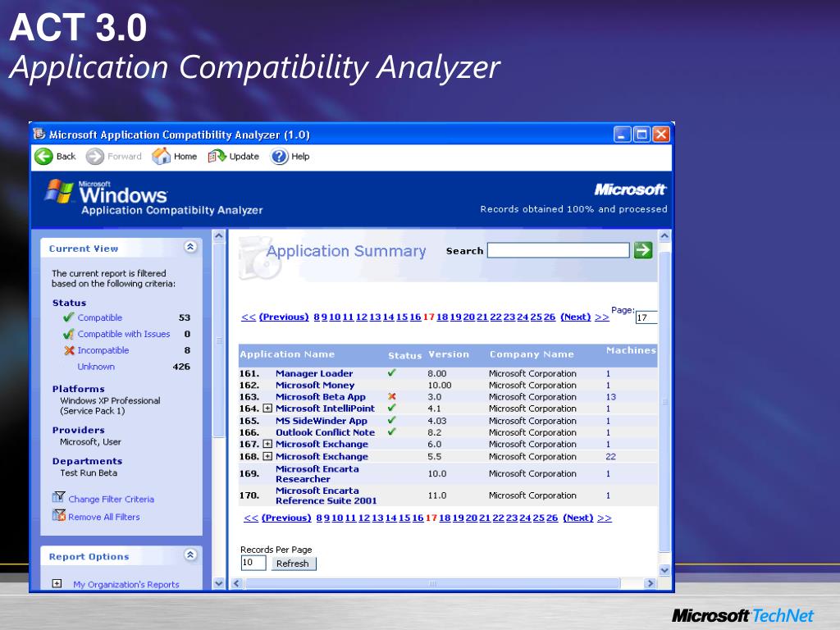
Task: Click the Update toolbar icon
Action: pos(217,157)
